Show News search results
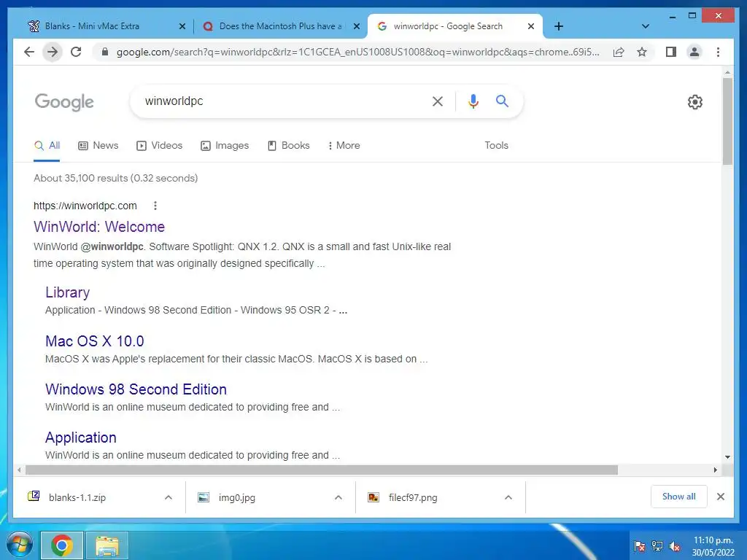This screenshot has height=560, width=747. pos(98,145)
